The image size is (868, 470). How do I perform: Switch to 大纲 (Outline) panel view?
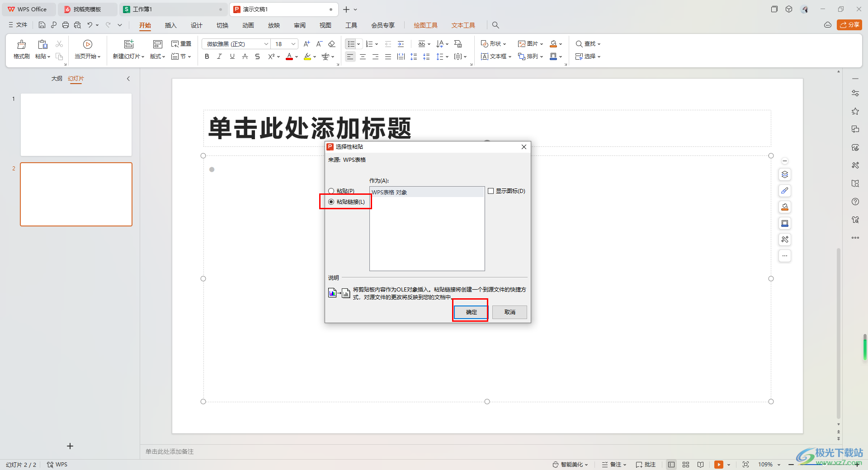57,79
